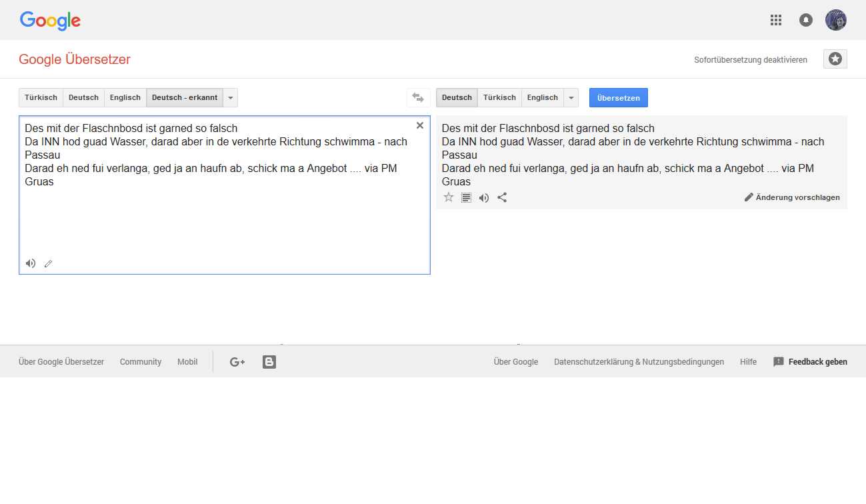Select Türkisch as target language
Screen dimensions: 866x504
(x=499, y=97)
